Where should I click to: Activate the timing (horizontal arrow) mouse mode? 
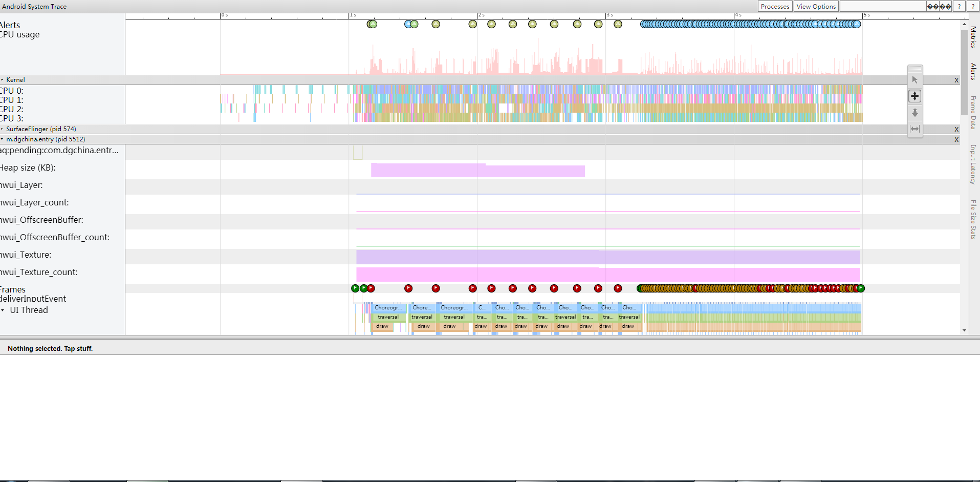click(x=915, y=129)
